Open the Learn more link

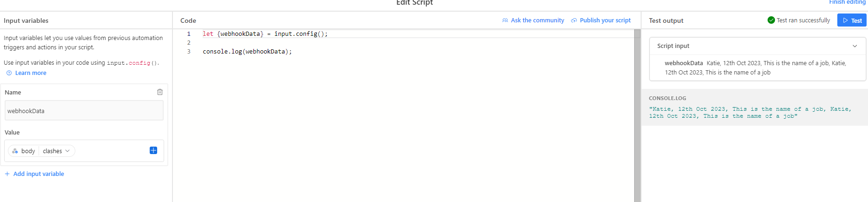click(31, 73)
